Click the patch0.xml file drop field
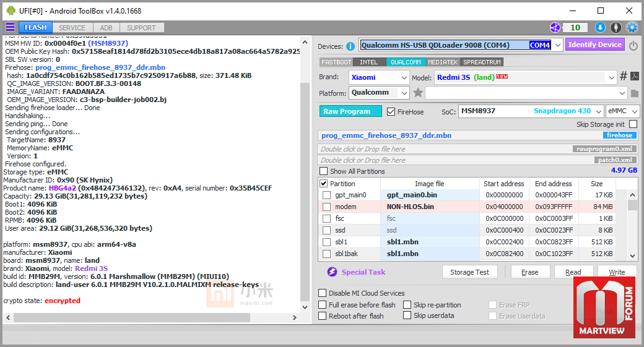 tap(477, 160)
